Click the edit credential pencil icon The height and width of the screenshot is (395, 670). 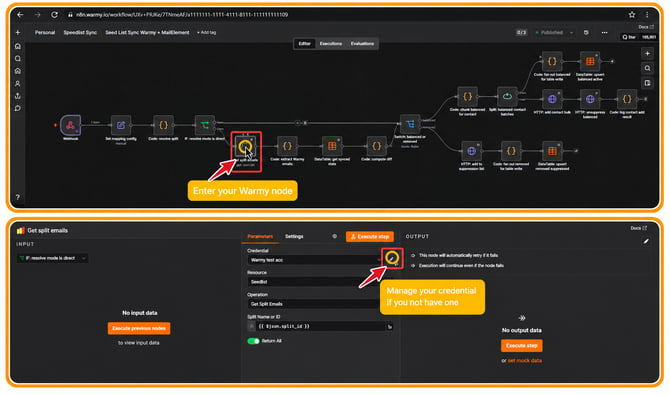point(392,258)
